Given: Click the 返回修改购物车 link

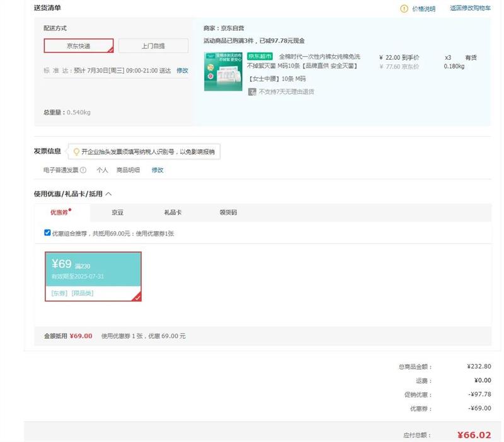Looking at the screenshot, I should pos(469,9).
